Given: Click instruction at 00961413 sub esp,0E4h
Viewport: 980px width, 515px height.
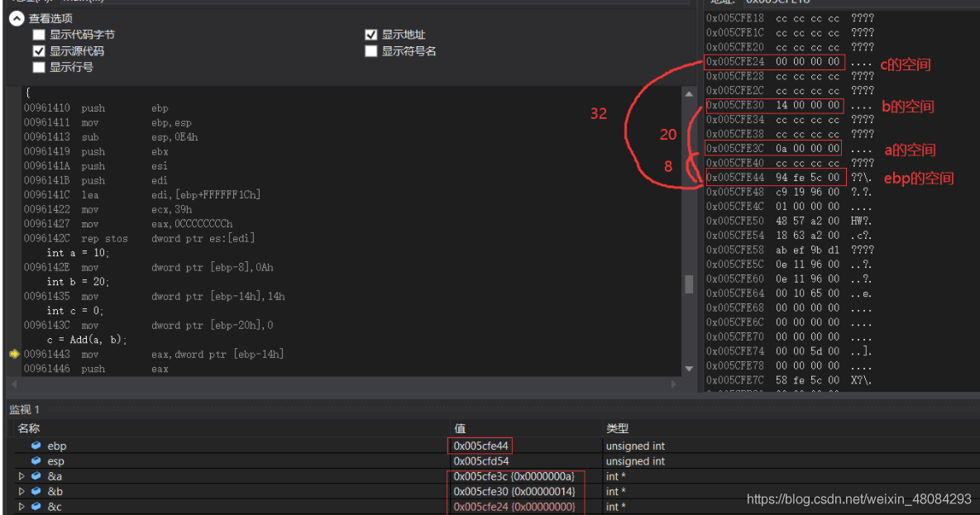Looking at the screenshot, I should point(111,137).
